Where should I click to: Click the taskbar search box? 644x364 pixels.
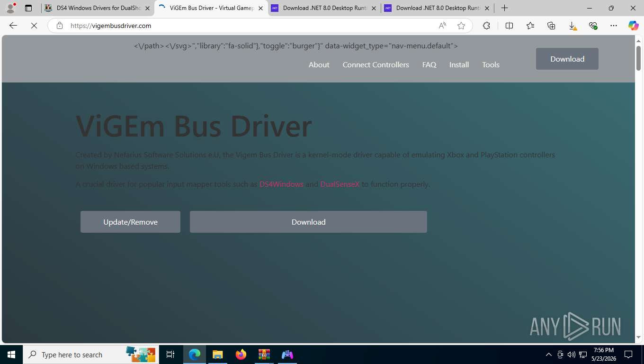click(91, 355)
